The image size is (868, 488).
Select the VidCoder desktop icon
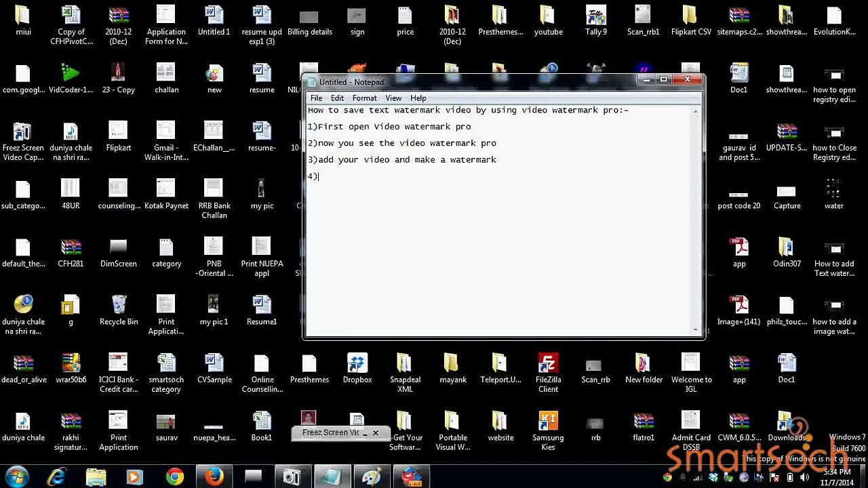click(71, 78)
